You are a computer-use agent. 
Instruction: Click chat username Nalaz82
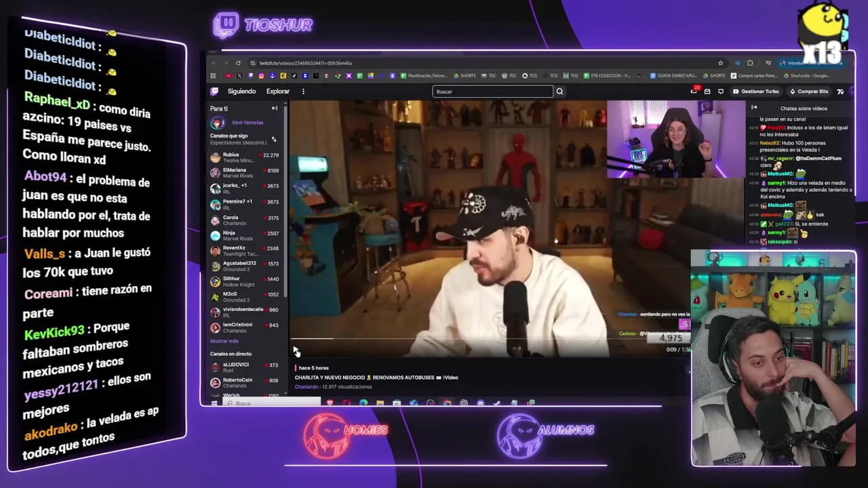point(770,143)
